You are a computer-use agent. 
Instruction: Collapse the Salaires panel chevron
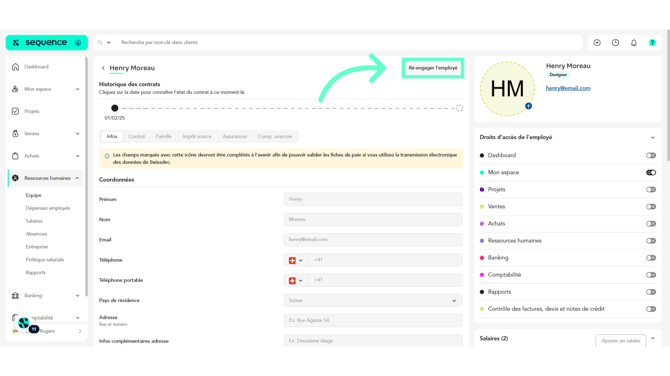tap(652, 338)
